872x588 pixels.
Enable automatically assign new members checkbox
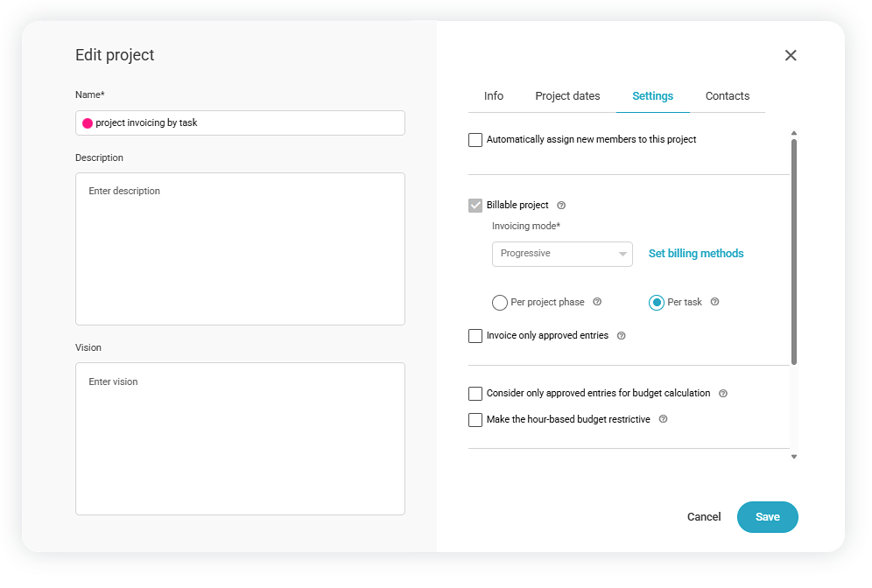[475, 140]
